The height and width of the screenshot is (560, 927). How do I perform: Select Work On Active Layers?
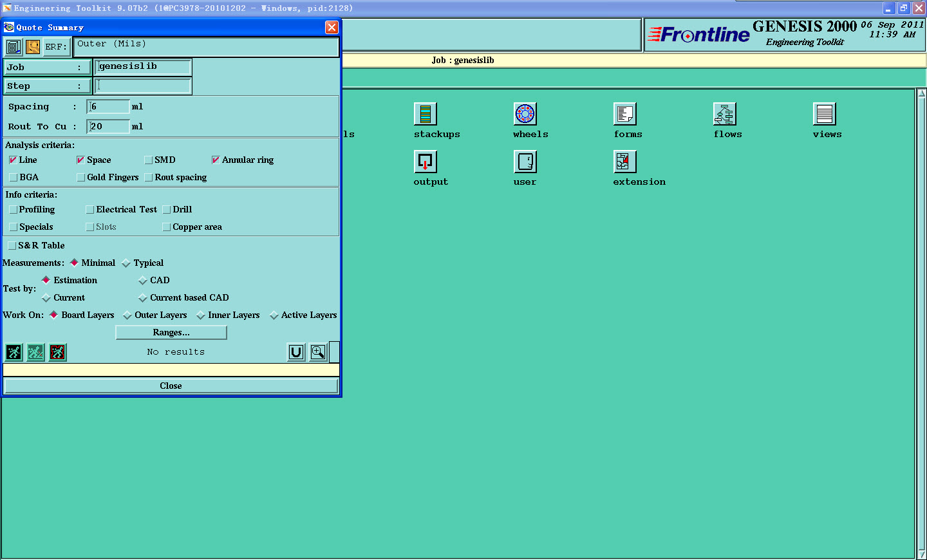[x=274, y=315]
